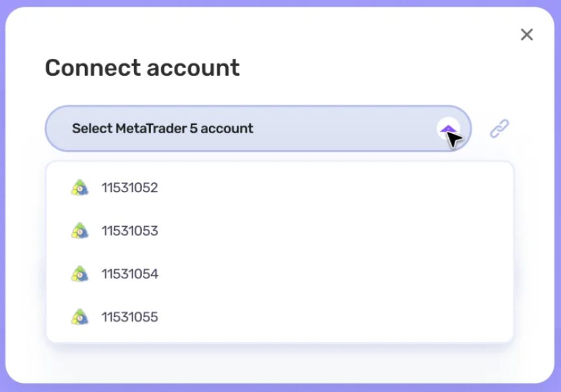The image size is (561, 392).
Task: Click the MetaTrader icon beside 11531053
Action: click(x=80, y=231)
